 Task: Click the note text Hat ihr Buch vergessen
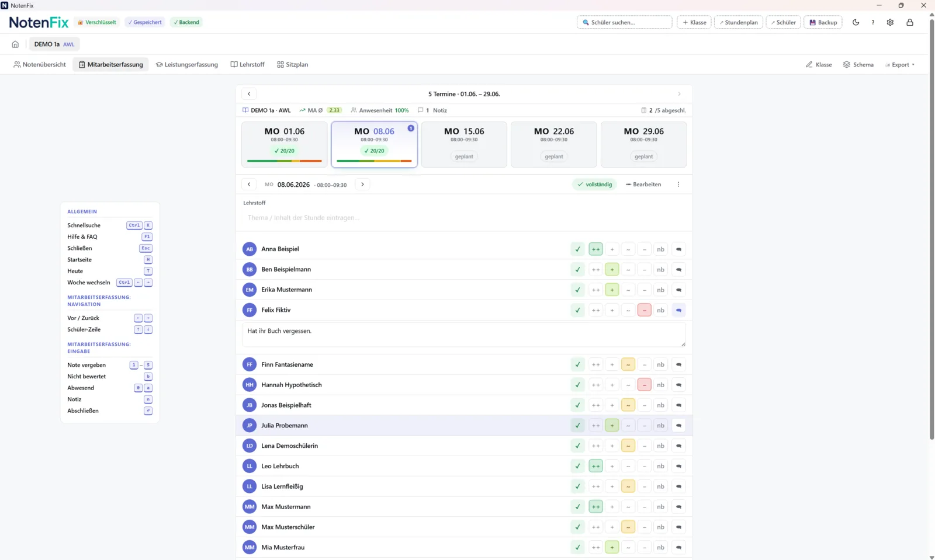coord(279,331)
